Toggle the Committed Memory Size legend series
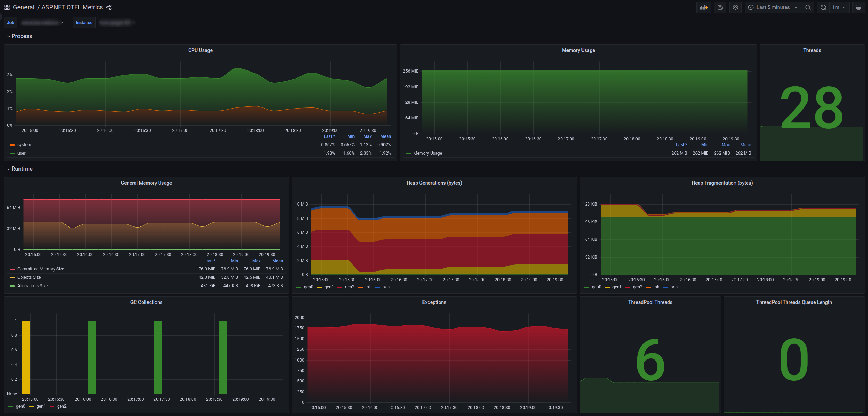The width and height of the screenshot is (868, 416). (40, 269)
